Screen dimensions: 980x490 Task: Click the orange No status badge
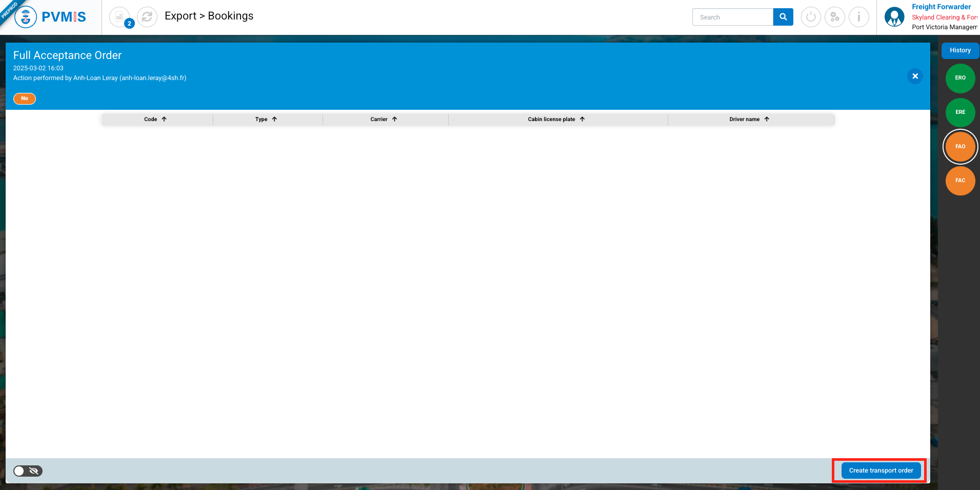(25, 99)
